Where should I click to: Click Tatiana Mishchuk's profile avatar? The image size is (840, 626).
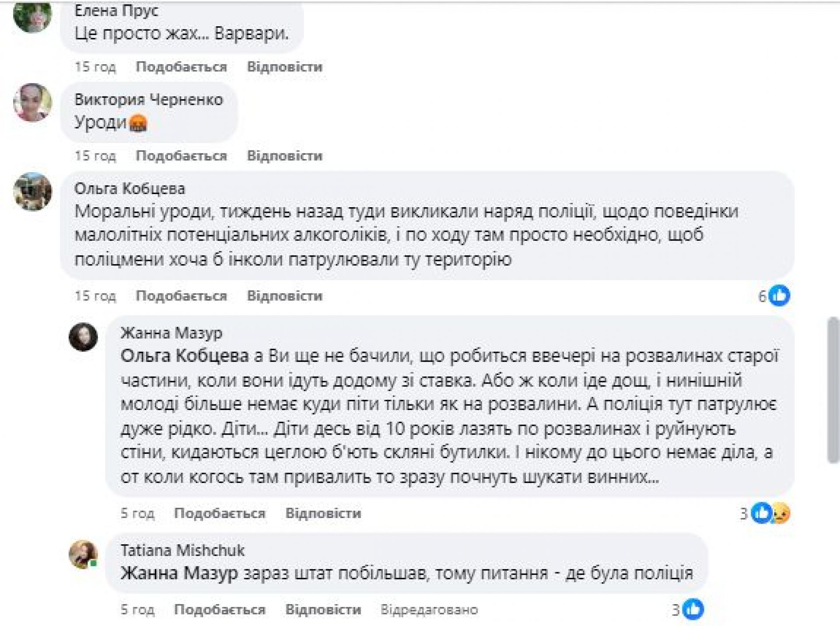point(83,554)
